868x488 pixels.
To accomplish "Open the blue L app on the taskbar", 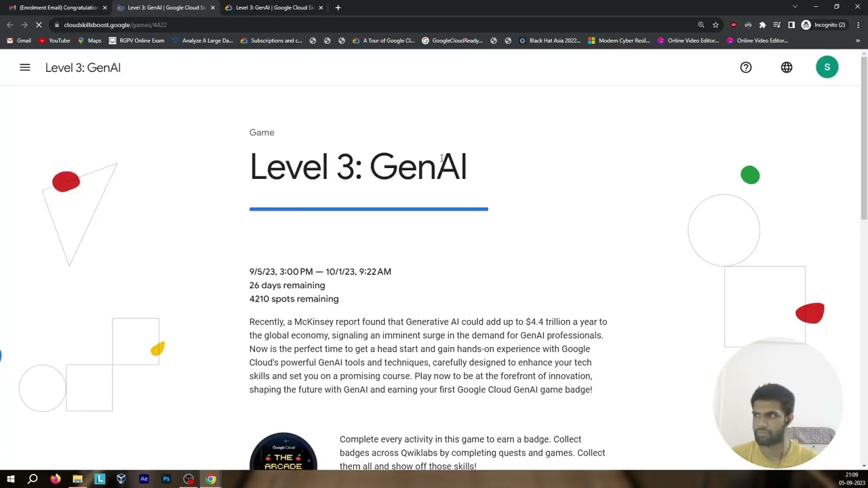I will (x=100, y=479).
